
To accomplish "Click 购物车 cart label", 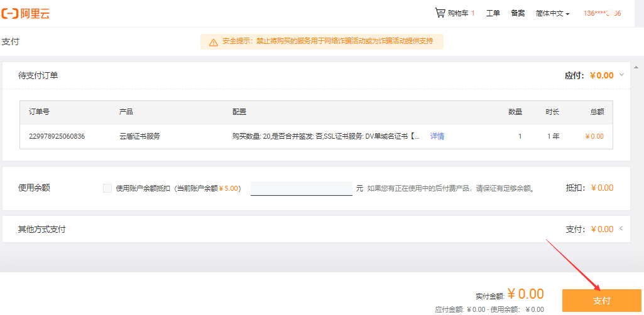I will [x=458, y=13].
